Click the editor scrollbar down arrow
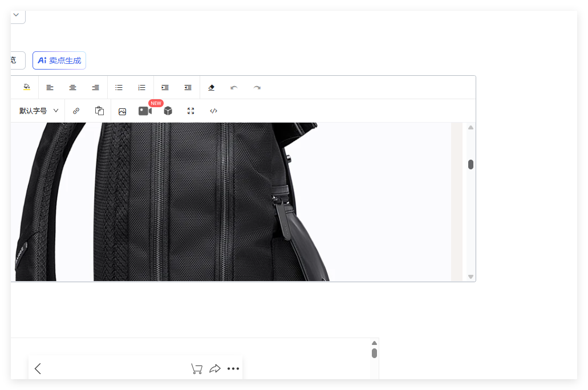 (x=471, y=277)
